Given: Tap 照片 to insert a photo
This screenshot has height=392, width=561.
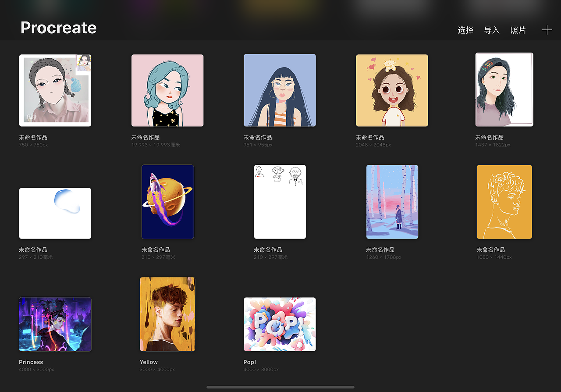Looking at the screenshot, I should coord(518,30).
